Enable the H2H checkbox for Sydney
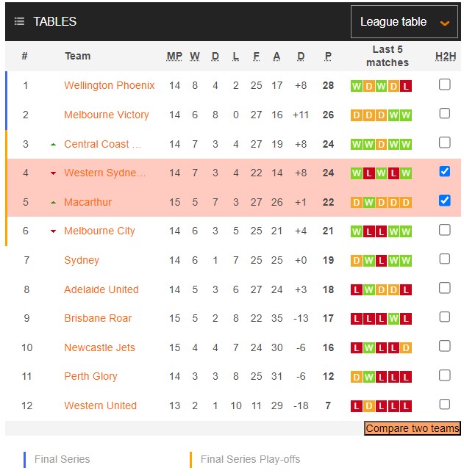Screen dimensions: 464x476 click(x=444, y=259)
